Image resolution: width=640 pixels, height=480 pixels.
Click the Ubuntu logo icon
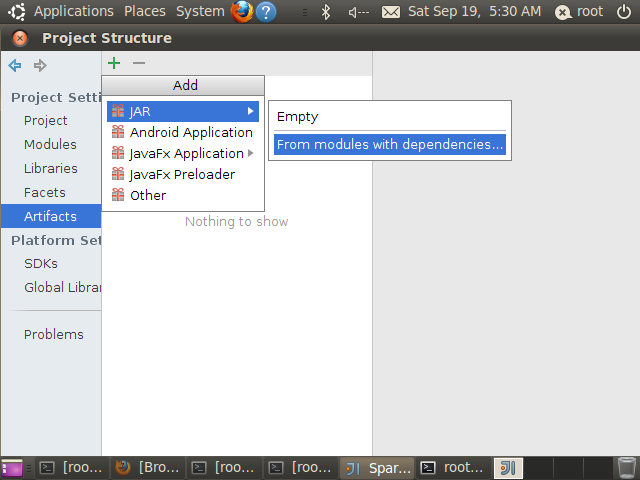pyautogui.click(x=17, y=11)
